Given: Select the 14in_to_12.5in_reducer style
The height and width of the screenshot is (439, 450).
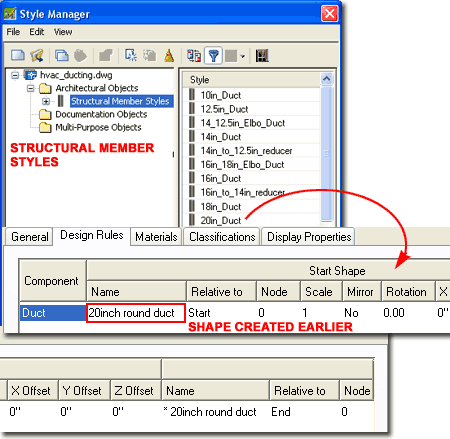Looking at the screenshot, I should coord(246,151).
